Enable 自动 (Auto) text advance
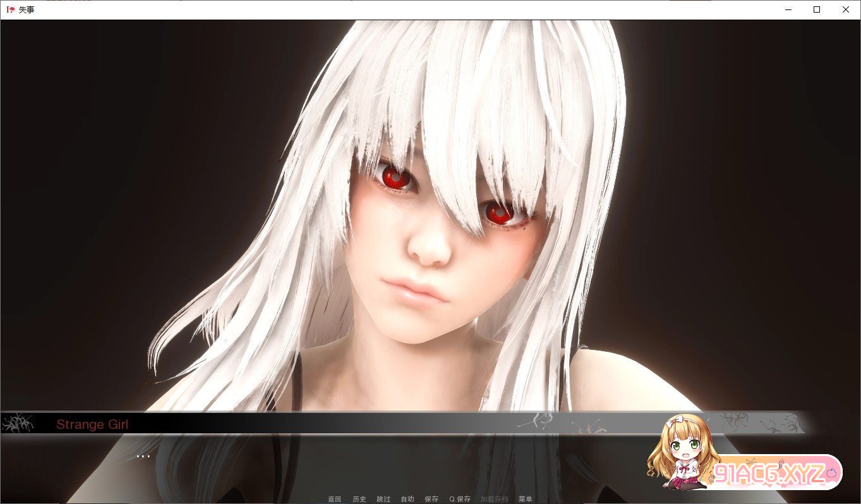 click(x=407, y=499)
